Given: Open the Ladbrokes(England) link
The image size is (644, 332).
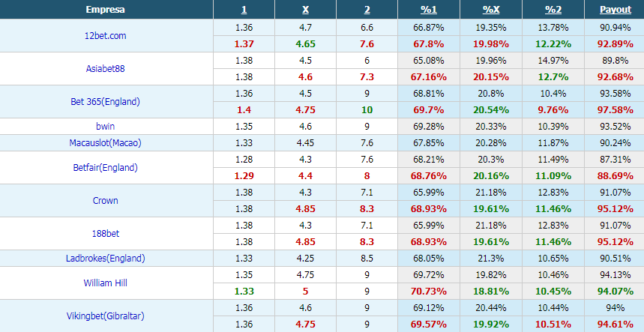Looking at the screenshot, I should coord(105,259).
